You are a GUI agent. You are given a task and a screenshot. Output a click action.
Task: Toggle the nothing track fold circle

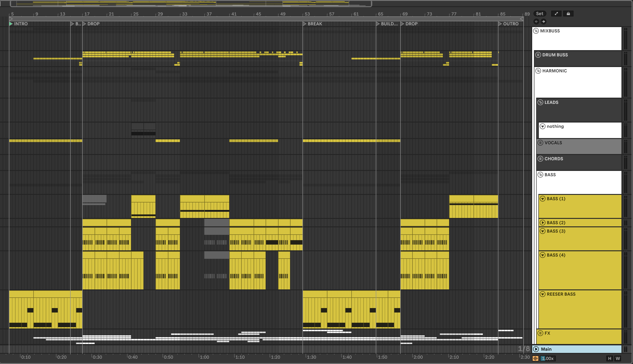542,127
